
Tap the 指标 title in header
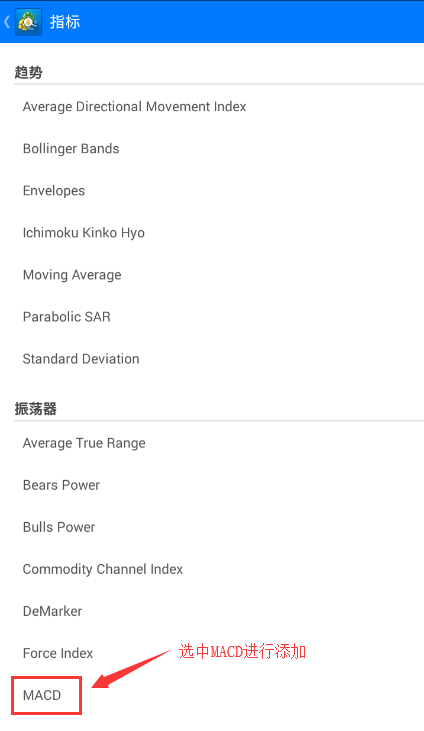point(65,22)
